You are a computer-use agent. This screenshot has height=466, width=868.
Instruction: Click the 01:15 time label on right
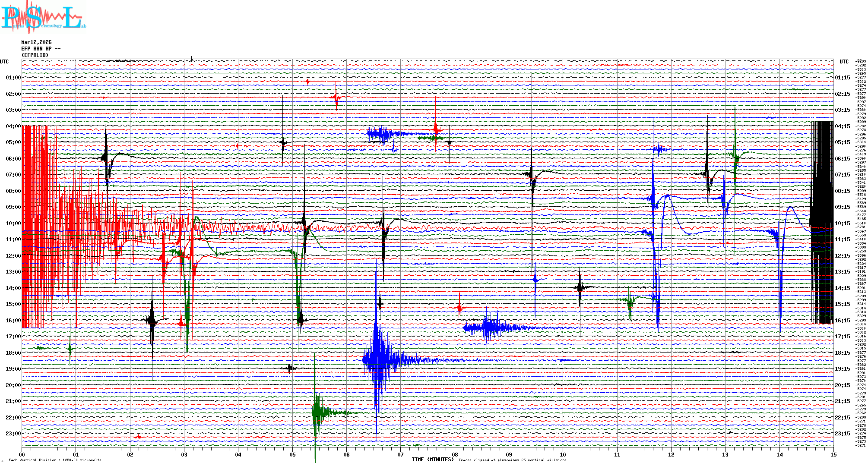[x=843, y=78]
